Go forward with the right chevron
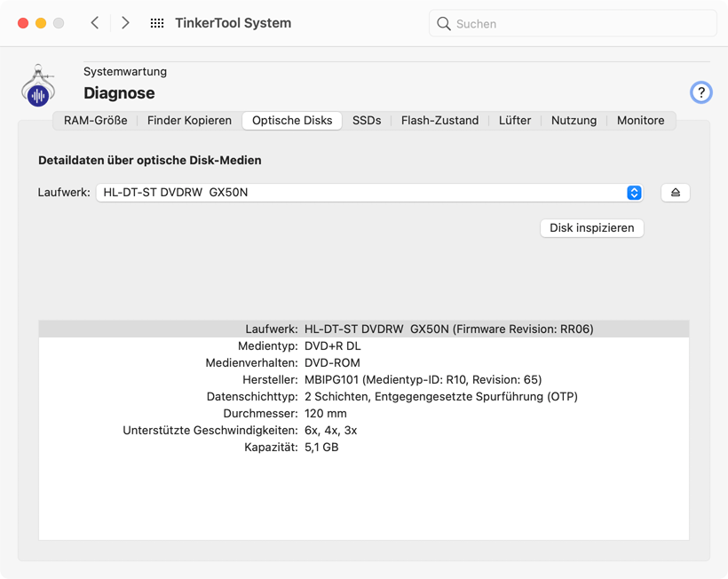The height and width of the screenshot is (579, 728). (x=125, y=23)
